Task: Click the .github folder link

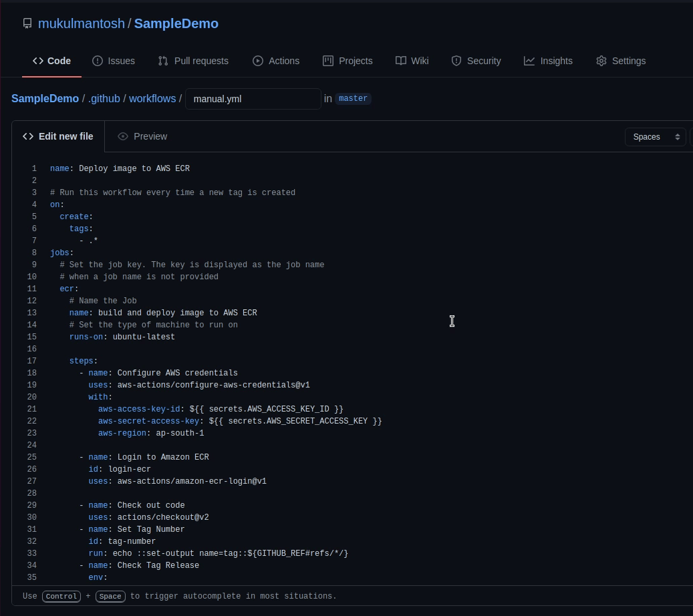Action: click(104, 98)
